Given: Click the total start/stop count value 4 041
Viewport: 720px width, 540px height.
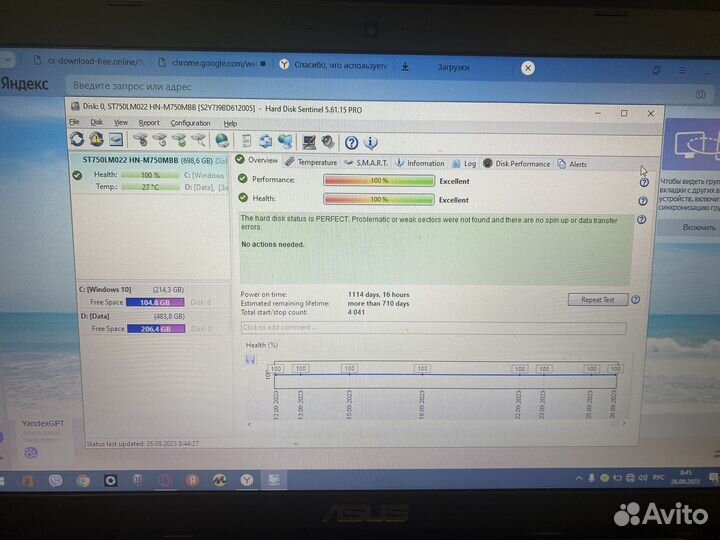Looking at the screenshot, I should pyautogui.click(x=356, y=312).
